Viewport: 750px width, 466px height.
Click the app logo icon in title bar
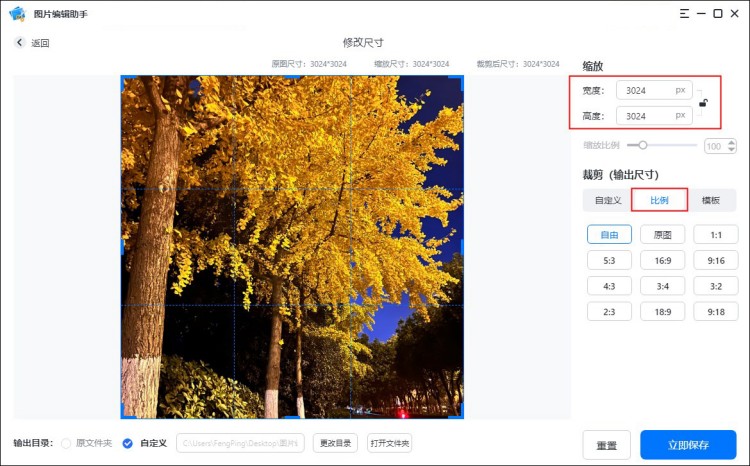(x=18, y=13)
